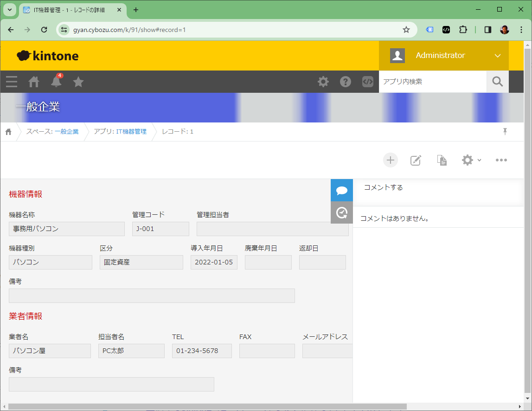
Task: Toggle the browser side panel button
Action: tap(487, 30)
